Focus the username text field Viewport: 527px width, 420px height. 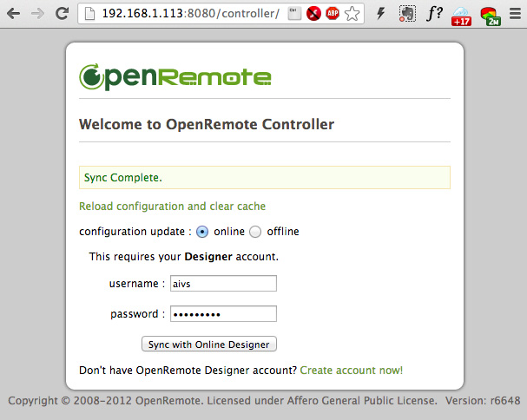tap(223, 284)
